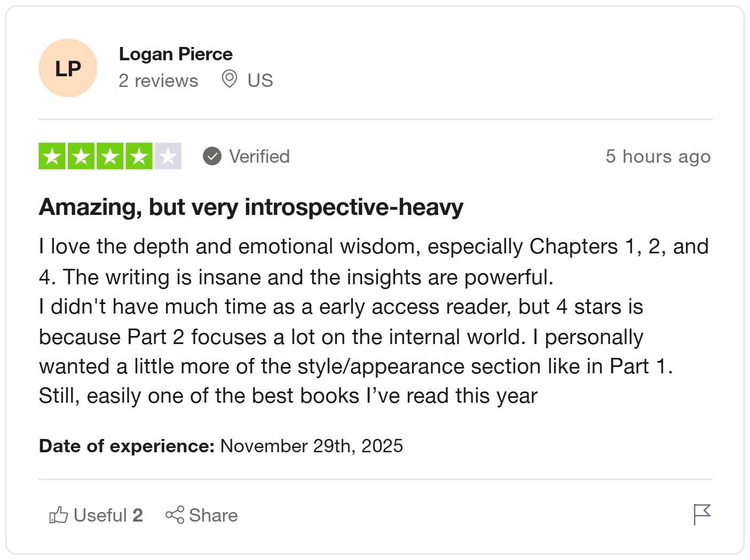The height and width of the screenshot is (560, 750).
Task: Click the LP profile avatar
Action: [x=68, y=68]
